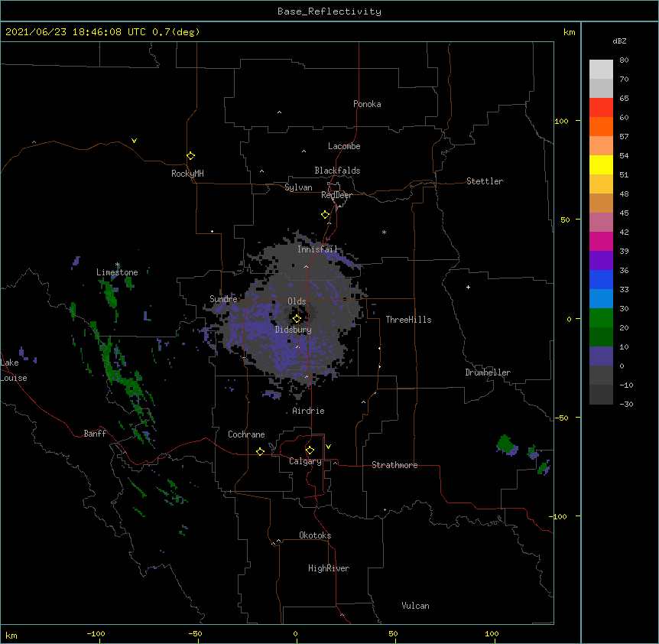
Task: Click the ThreeHills label
Action: [408, 320]
